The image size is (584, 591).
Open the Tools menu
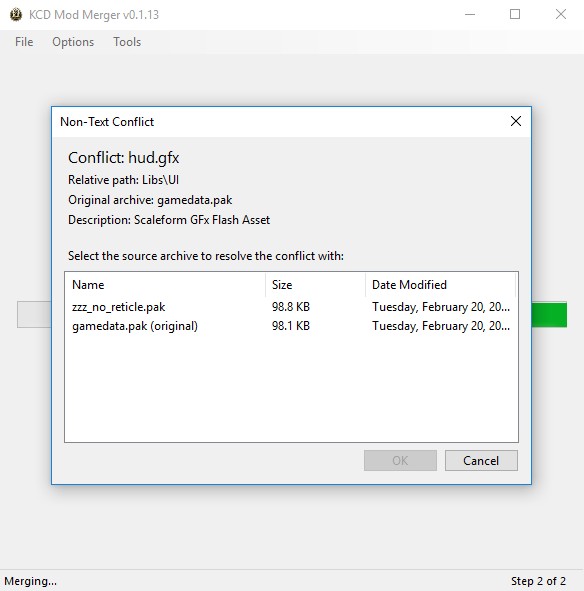click(127, 42)
